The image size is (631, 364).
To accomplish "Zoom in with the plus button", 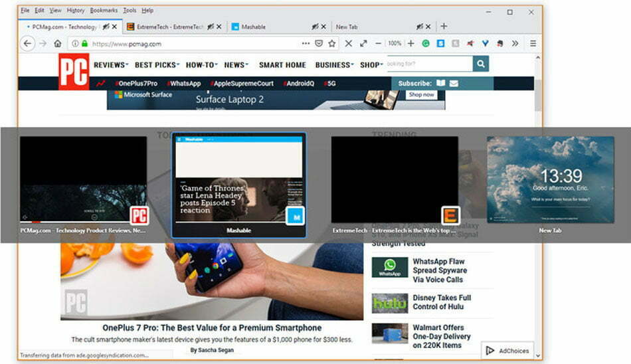I will tap(411, 43).
